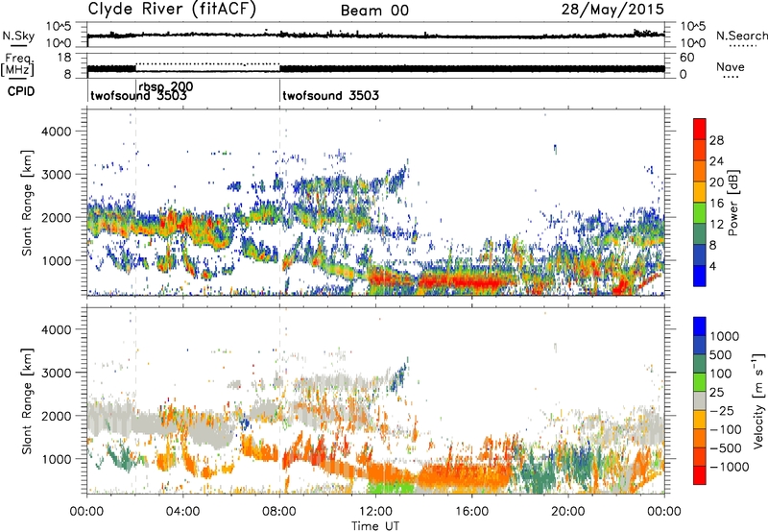This screenshot has width=768, height=532.
Task: Click "Slant Range [km]" title of velocity panel
Action: pos(27,400)
